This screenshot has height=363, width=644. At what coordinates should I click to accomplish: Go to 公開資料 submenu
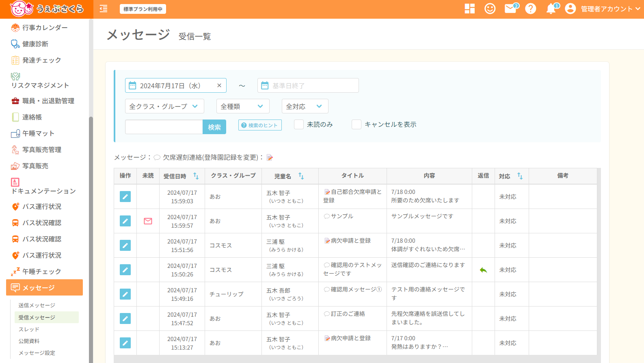coord(29,341)
